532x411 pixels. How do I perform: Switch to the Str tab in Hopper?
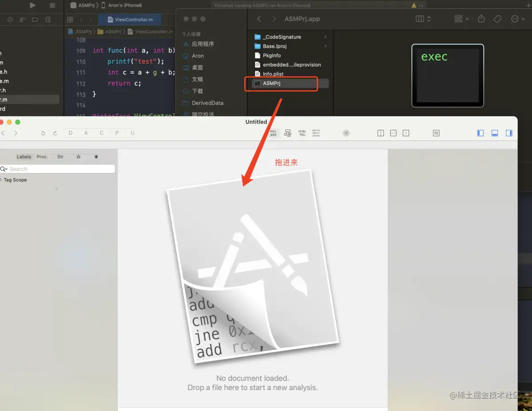(x=60, y=157)
